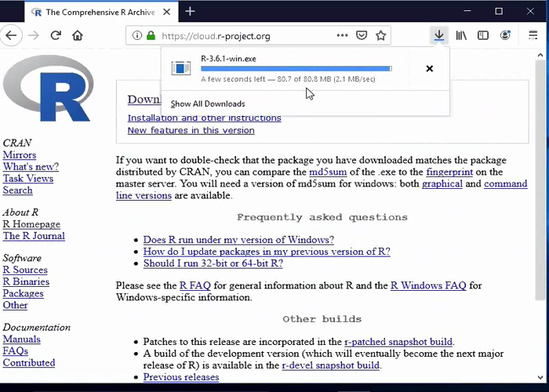The height and width of the screenshot is (392, 549).
Task: Open a new tab with plus button
Action: [x=190, y=12]
